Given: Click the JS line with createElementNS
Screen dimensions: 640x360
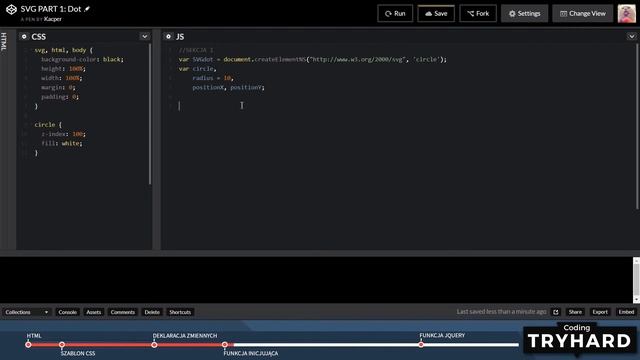Looking at the screenshot, I should tap(313, 59).
